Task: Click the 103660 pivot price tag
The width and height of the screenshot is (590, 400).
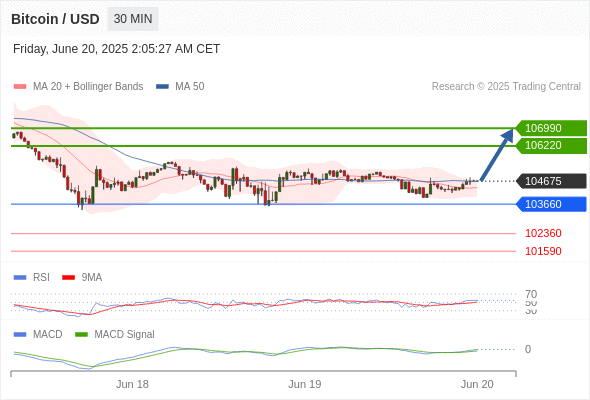Action: (551, 204)
